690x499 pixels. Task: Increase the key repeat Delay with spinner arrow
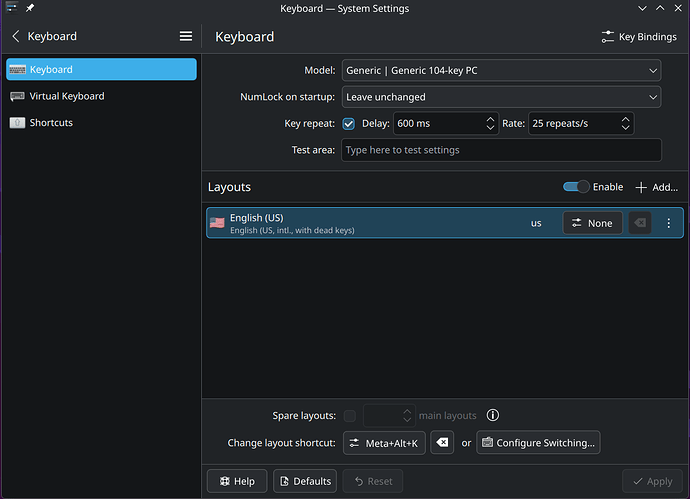pos(490,120)
